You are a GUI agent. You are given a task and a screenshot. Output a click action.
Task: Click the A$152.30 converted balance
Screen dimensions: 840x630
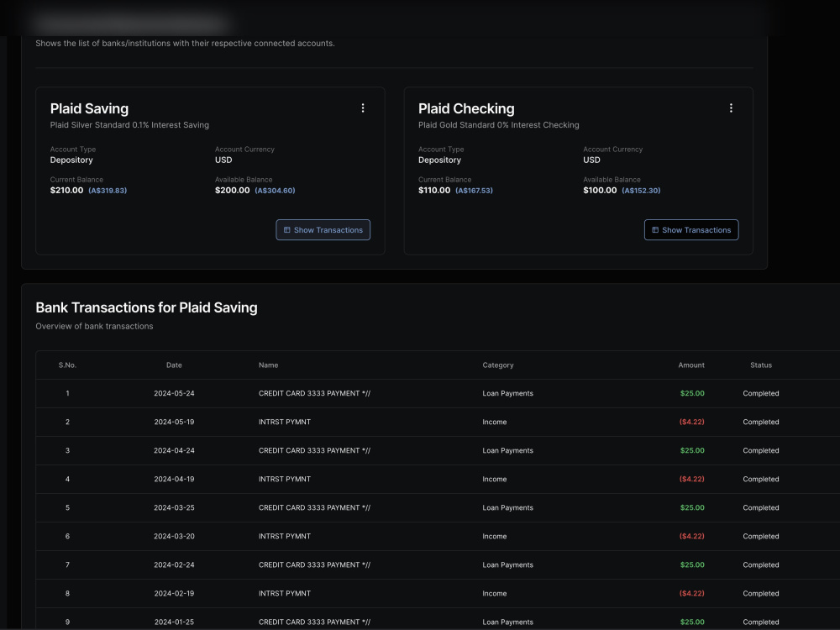[641, 190]
